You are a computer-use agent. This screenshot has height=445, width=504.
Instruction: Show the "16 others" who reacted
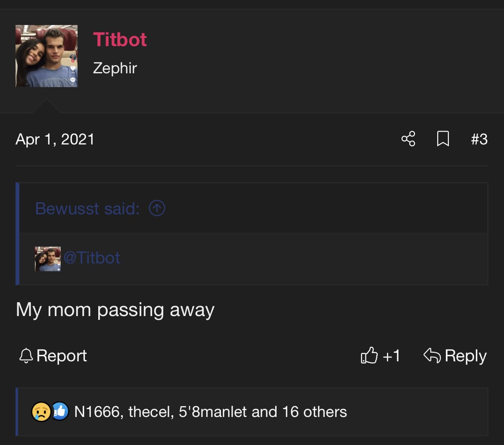point(314,412)
